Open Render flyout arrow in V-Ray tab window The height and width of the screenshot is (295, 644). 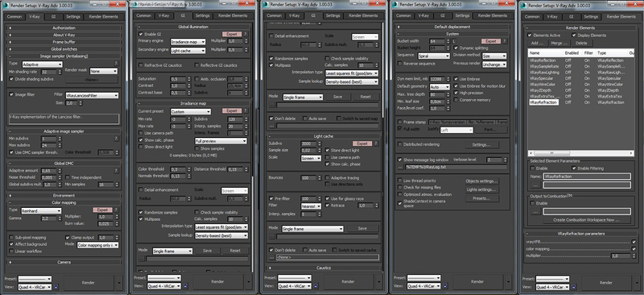(119, 283)
